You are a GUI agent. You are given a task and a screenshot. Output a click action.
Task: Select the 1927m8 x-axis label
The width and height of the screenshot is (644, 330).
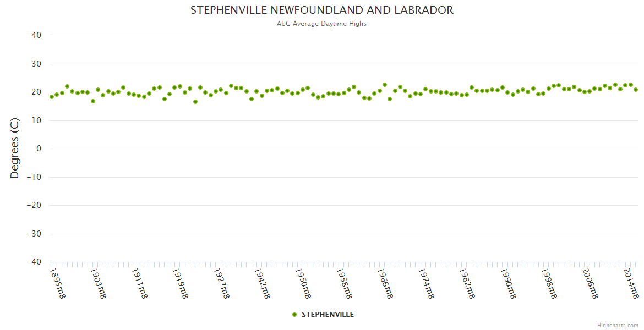(x=221, y=283)
